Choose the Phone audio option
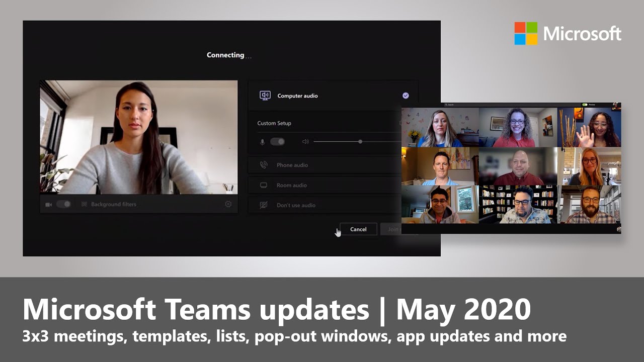This screenshot has width=644, height=362. tap(325, 165)
